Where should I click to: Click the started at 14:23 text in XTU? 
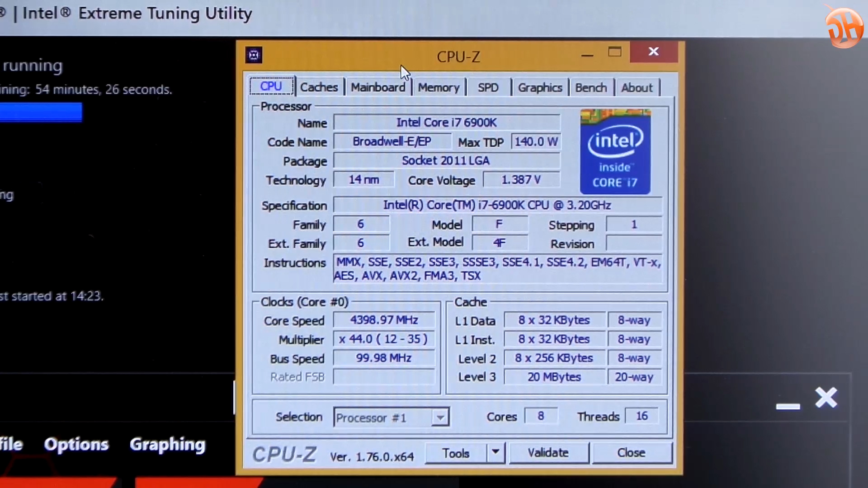coord(57,296)
